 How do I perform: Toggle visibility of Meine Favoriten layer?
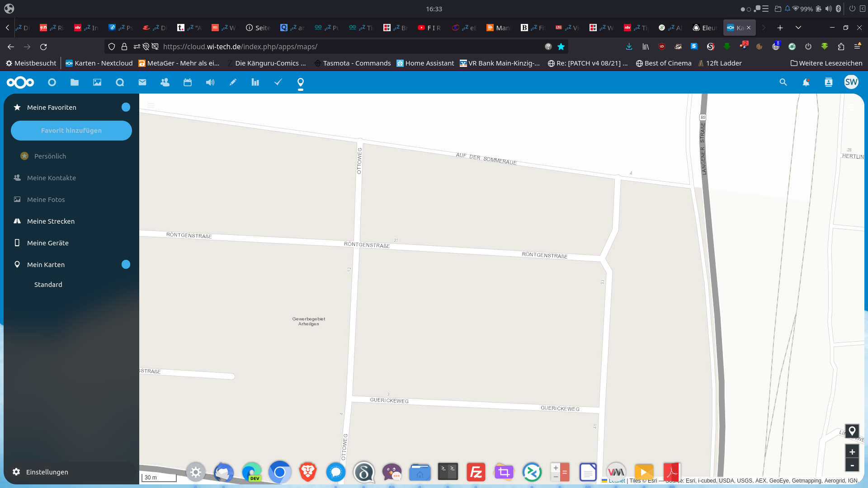(x=126, y=107)
